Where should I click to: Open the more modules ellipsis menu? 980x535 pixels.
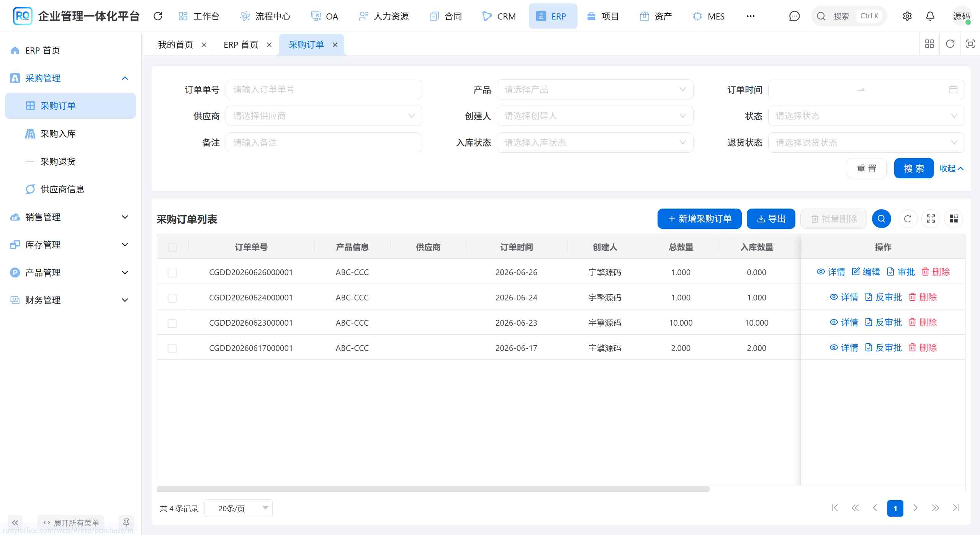[750, 16]
